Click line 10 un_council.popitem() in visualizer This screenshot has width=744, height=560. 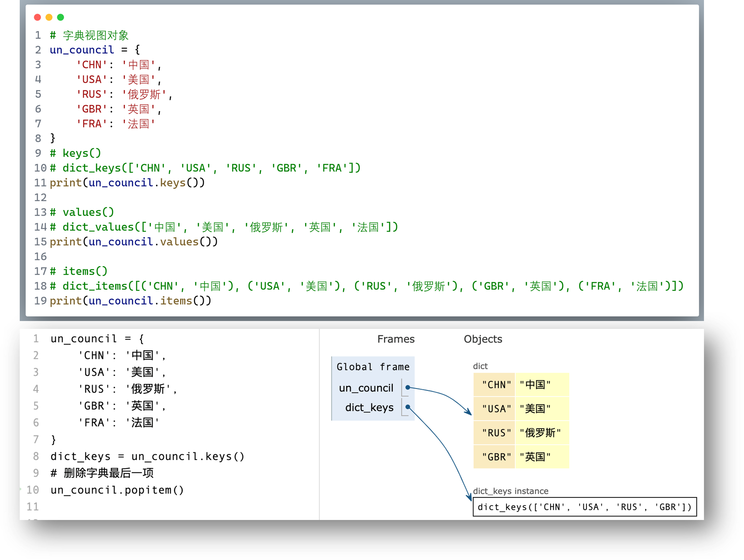[117, 490]
